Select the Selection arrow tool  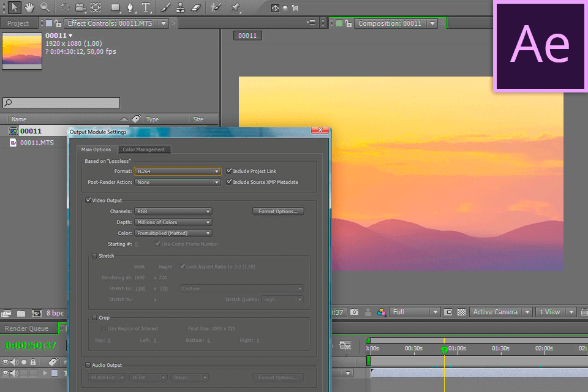pos(14,7)
